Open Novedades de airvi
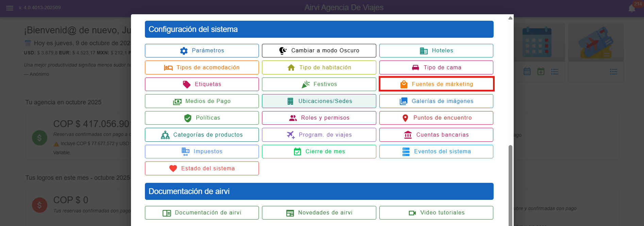 (x=319, y=213)
